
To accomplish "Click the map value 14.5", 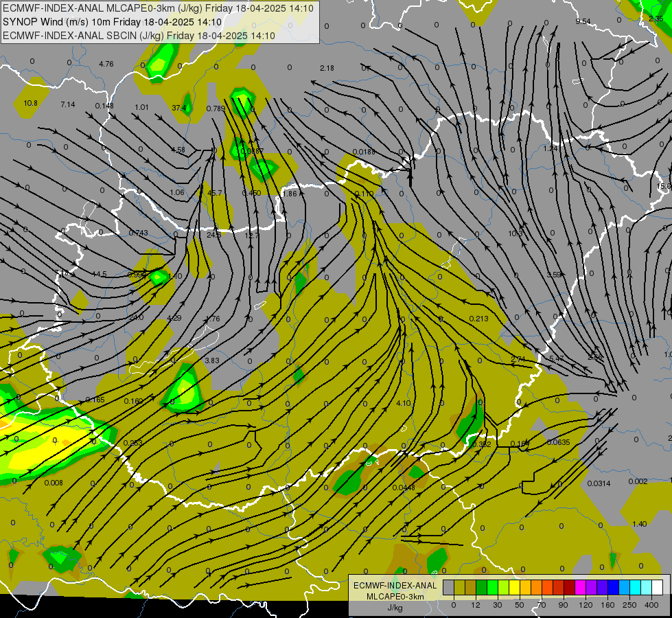I will [100, 274].
